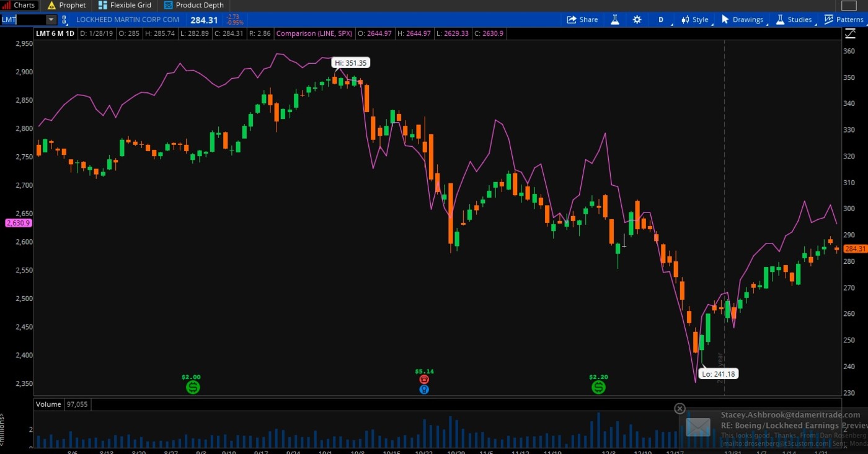Open the Product Depth tab
868x454 pixels.
point(194,5)
